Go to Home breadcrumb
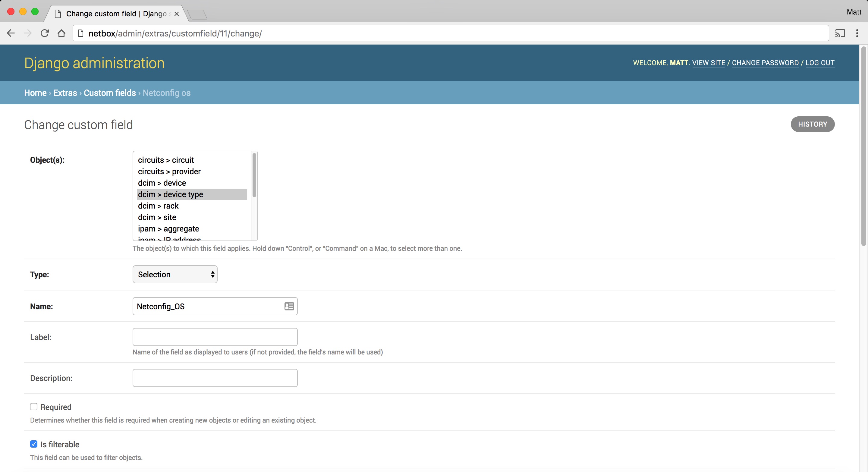Screen dimensions: 868x472 (x=35, y=93)
